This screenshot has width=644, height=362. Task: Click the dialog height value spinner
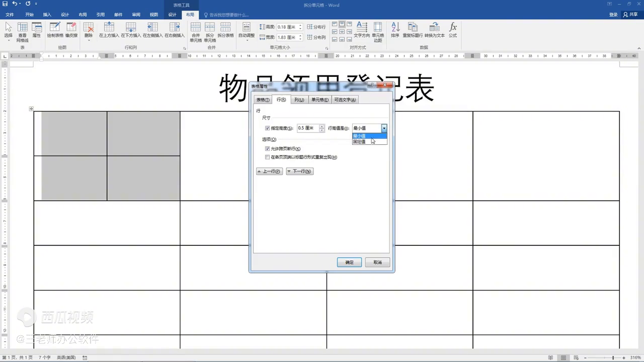click(322, 128)
